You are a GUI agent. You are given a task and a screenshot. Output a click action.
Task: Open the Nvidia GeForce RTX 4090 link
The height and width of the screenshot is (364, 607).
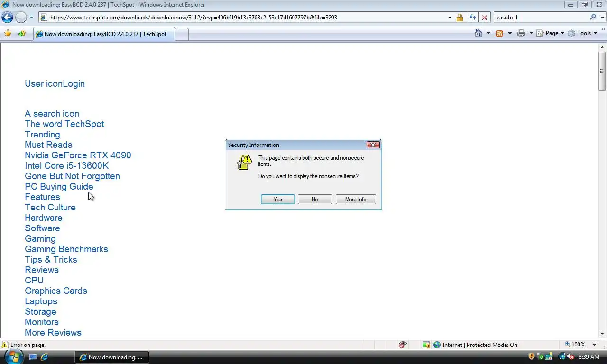(78, 155)
